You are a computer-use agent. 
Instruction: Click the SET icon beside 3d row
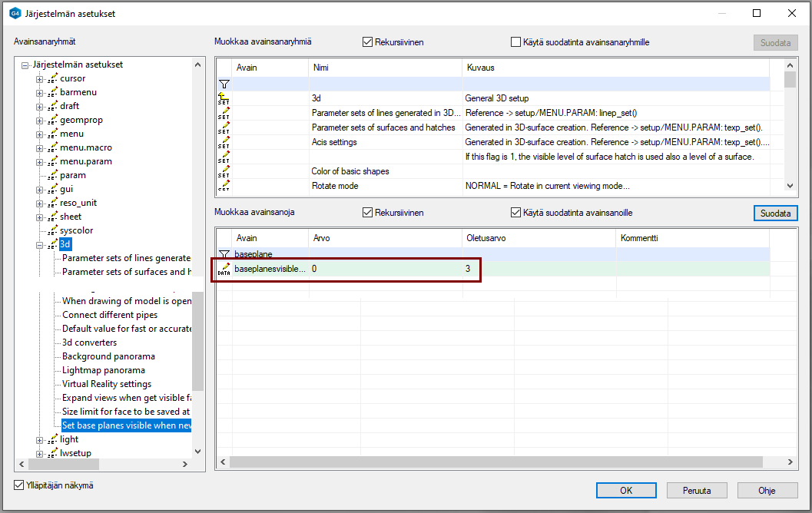click(x=224, y=98)
